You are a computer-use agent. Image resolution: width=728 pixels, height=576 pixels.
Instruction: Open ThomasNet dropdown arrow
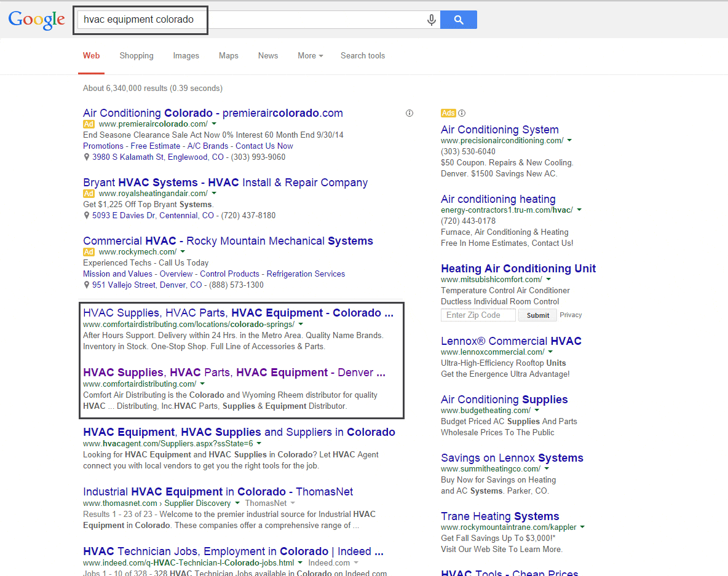click(293, 503)
